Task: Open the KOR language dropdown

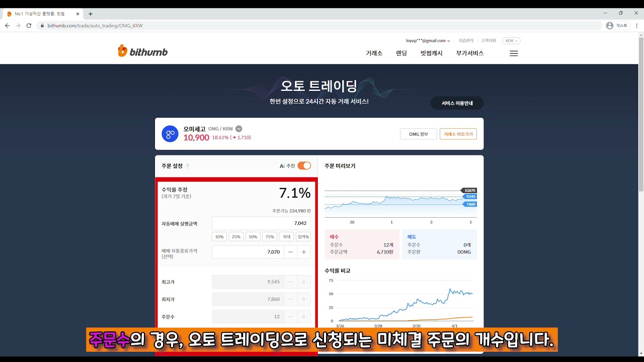Action: (511, 41)
